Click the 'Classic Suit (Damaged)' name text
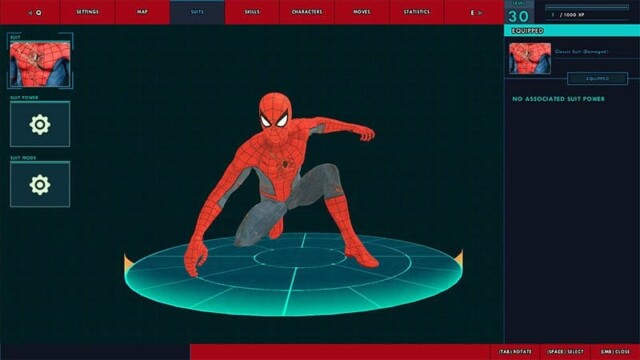The width and height of the screenshot is (640, 360). click(x=582, y=52)
